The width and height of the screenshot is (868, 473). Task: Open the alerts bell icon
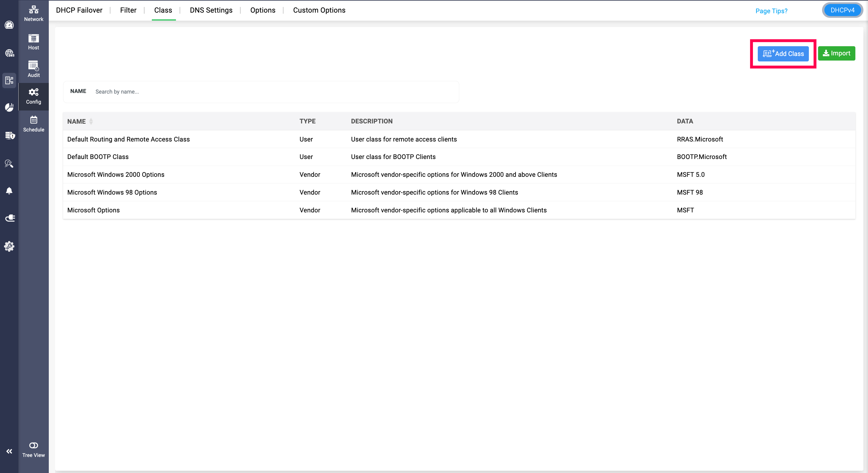click(9, 191)
